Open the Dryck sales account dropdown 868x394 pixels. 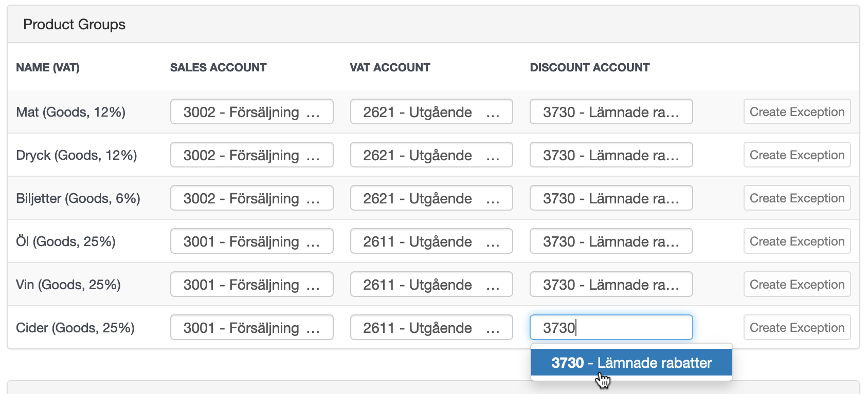[252, 155]
